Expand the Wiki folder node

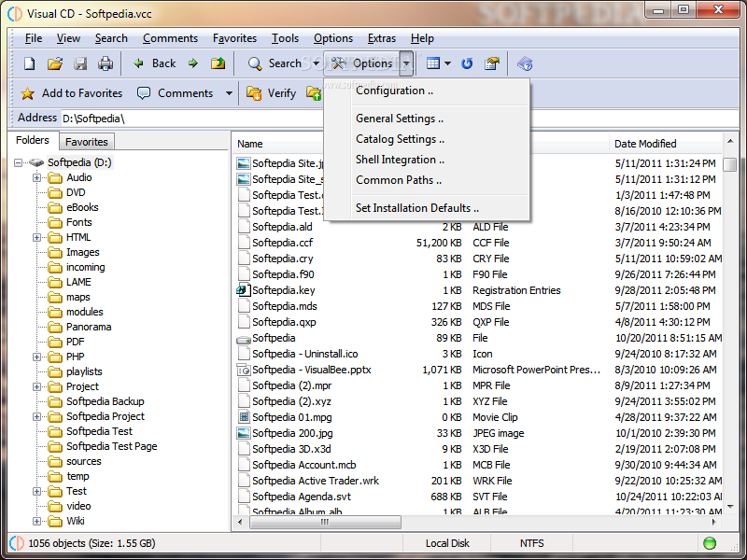coord(36,521)
